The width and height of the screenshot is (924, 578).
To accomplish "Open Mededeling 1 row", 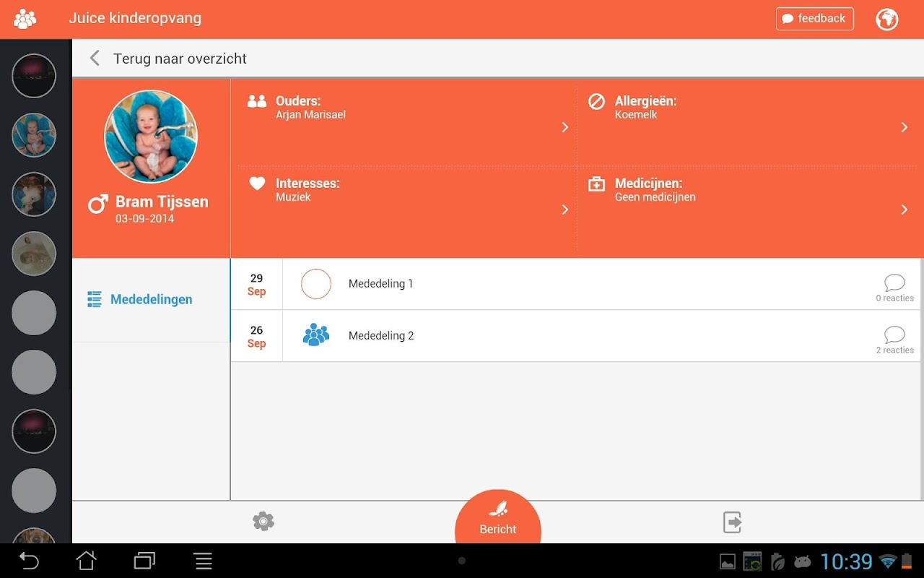I will 575,284.
